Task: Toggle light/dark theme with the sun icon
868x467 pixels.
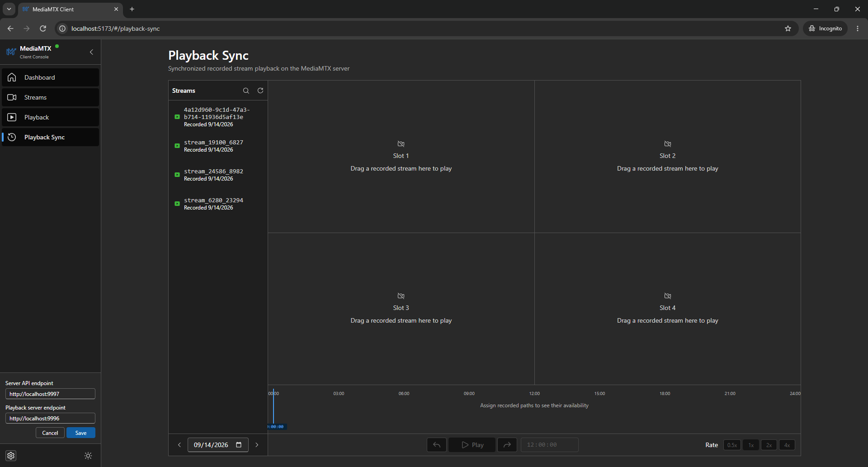Action: click(x=88, y=456)
